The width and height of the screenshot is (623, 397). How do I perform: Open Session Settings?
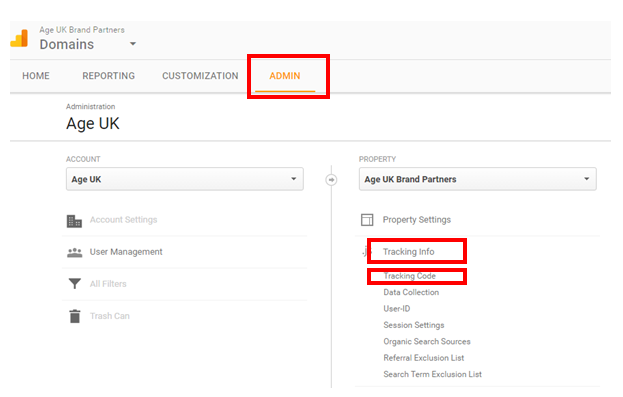click(414, 325)
